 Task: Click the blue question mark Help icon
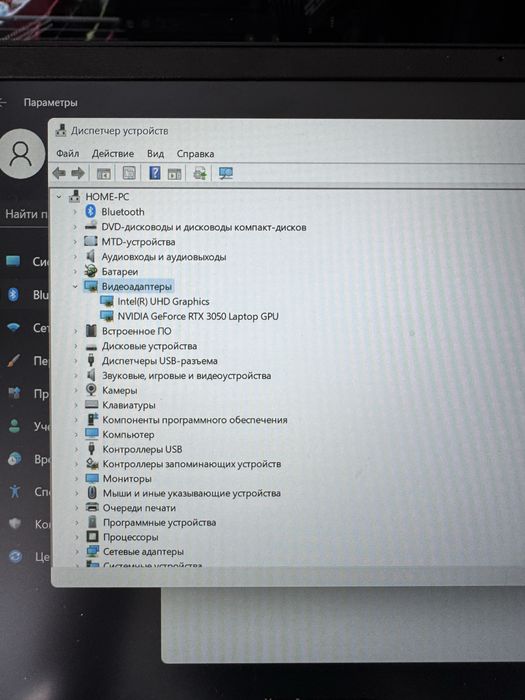click(x=154, y=173)
